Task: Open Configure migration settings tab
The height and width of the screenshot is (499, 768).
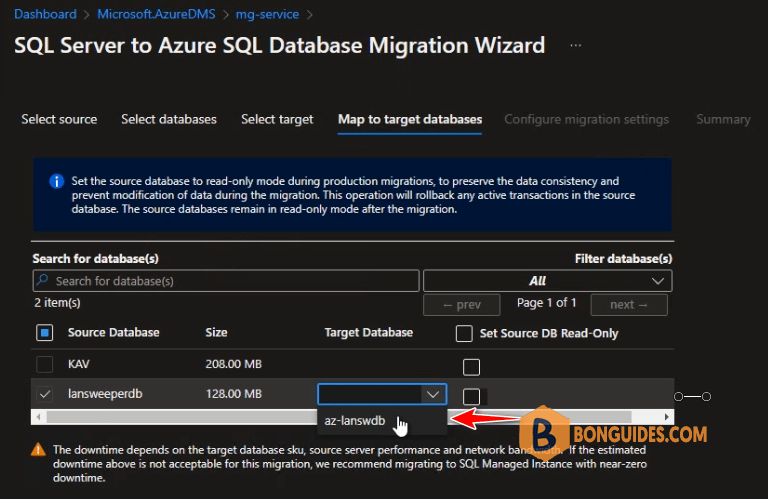Action: pos(586,119)
